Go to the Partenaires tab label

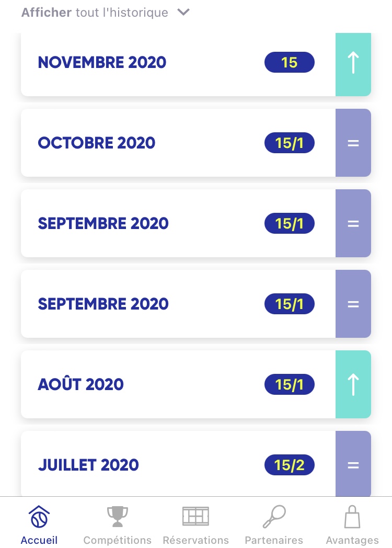274,540
